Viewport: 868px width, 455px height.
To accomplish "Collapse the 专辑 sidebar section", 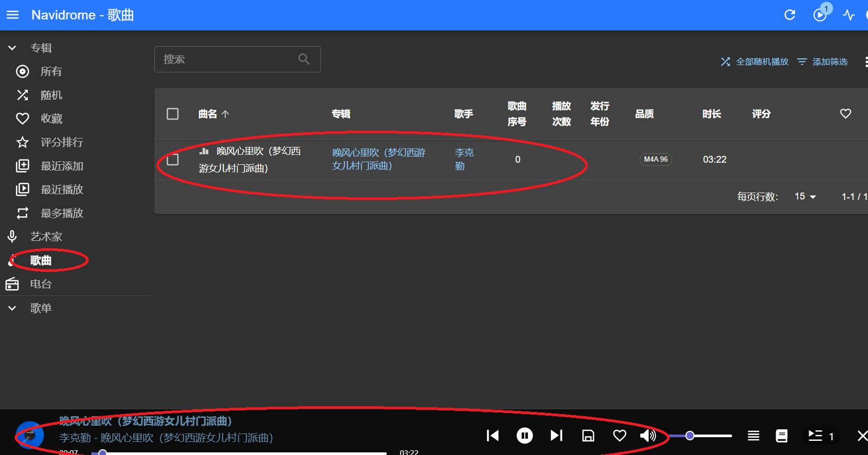I will coord(13,48).
